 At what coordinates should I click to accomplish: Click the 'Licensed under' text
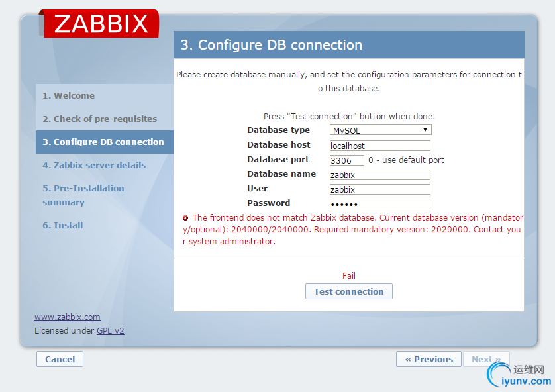(64, 331)
